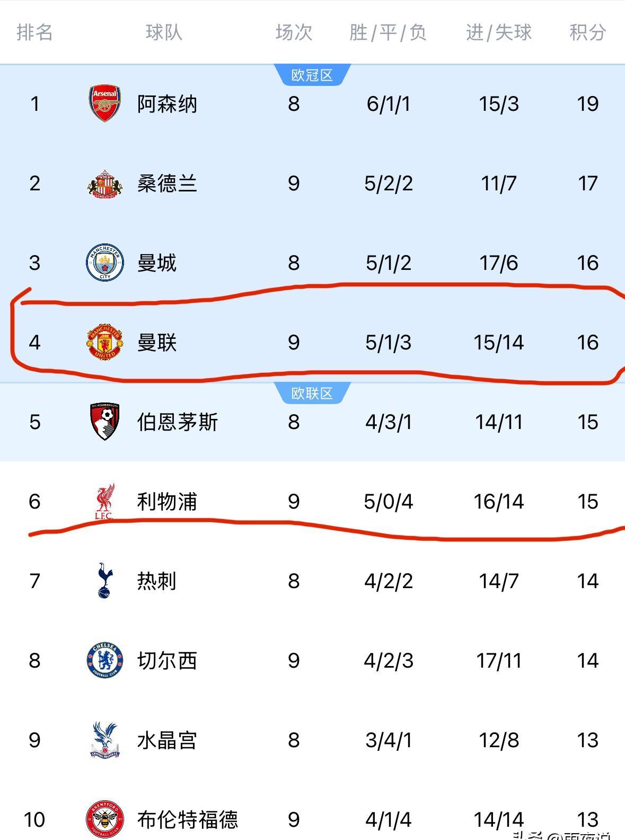Screen dimensions: 625x840
Task: Select the 欧冠区 zone label
Action: (312, 75)
